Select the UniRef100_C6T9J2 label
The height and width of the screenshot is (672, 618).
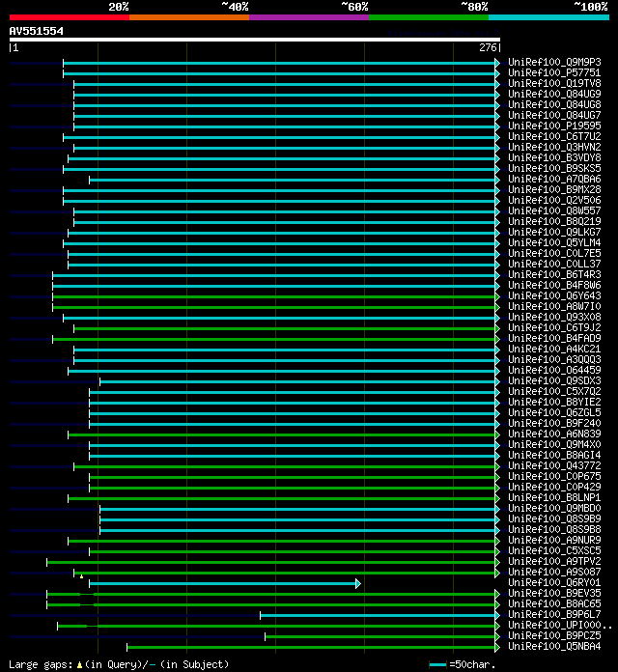coord(554,328)
